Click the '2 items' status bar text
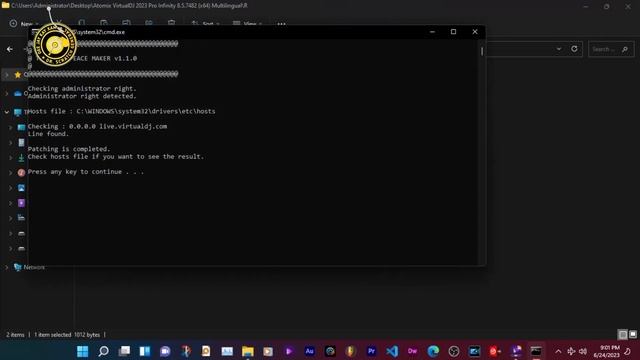640x360 pixels. (15, 335)
